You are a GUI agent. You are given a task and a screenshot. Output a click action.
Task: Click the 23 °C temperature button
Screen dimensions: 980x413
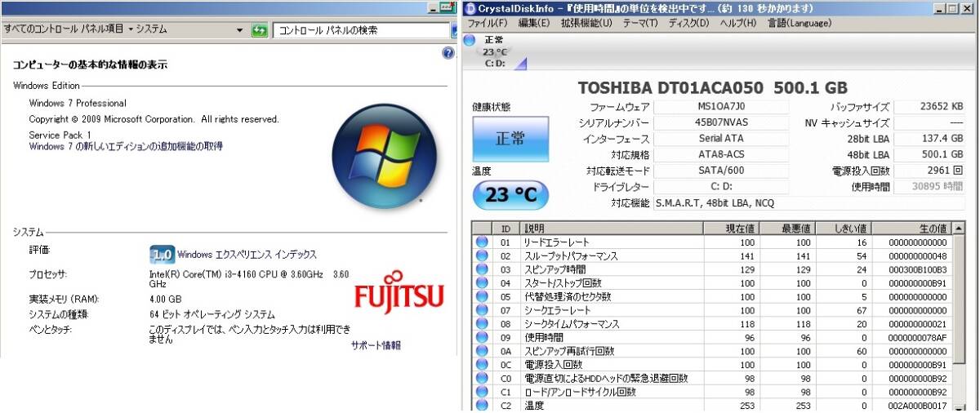click(510, 195)
